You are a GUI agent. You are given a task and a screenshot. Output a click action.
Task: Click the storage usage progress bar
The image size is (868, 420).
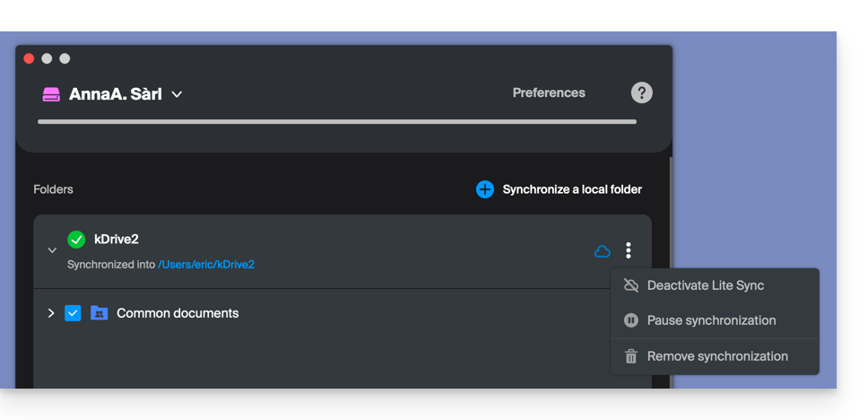click(337, 122)
